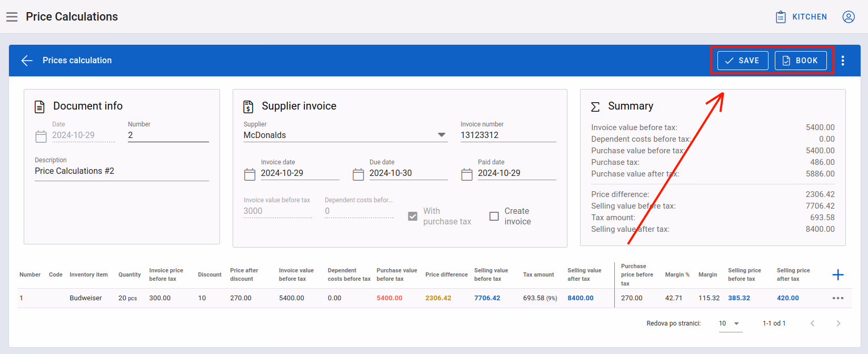Click the Tax amount column header
868x354 pixels.
point(538,275)
